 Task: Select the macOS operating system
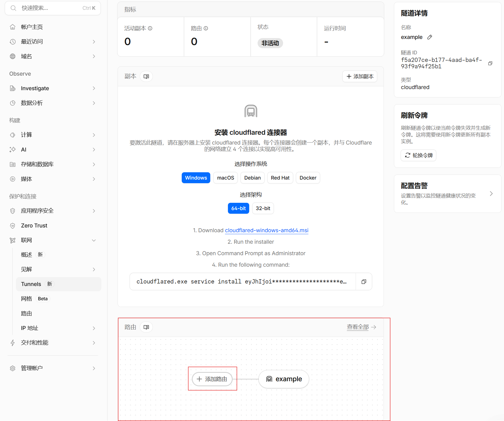226,178
